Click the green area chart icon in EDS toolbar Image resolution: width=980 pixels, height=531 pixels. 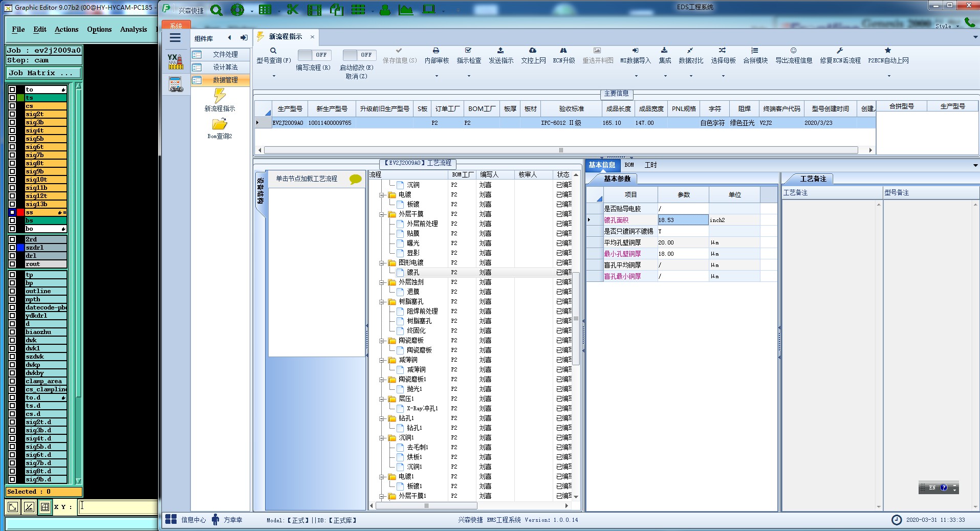pos(406,10)
